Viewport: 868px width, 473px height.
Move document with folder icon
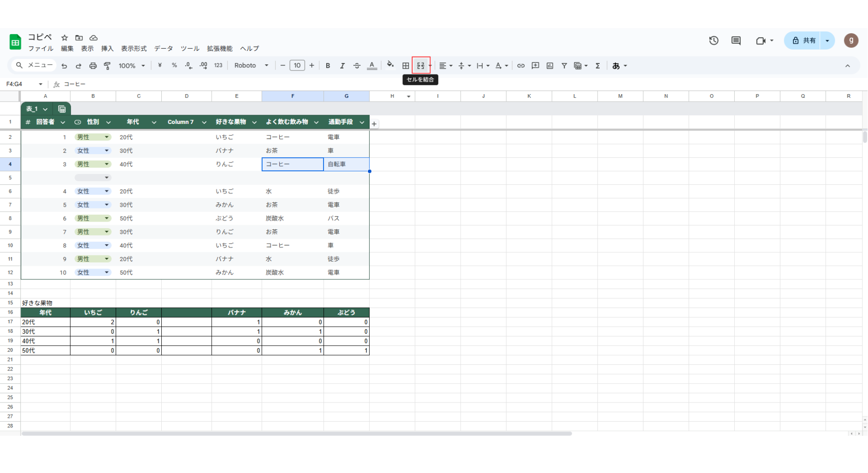coord(79,38)
